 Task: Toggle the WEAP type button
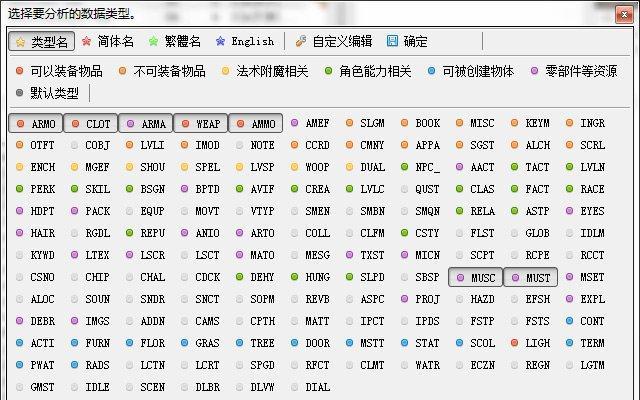coord(200,123)
